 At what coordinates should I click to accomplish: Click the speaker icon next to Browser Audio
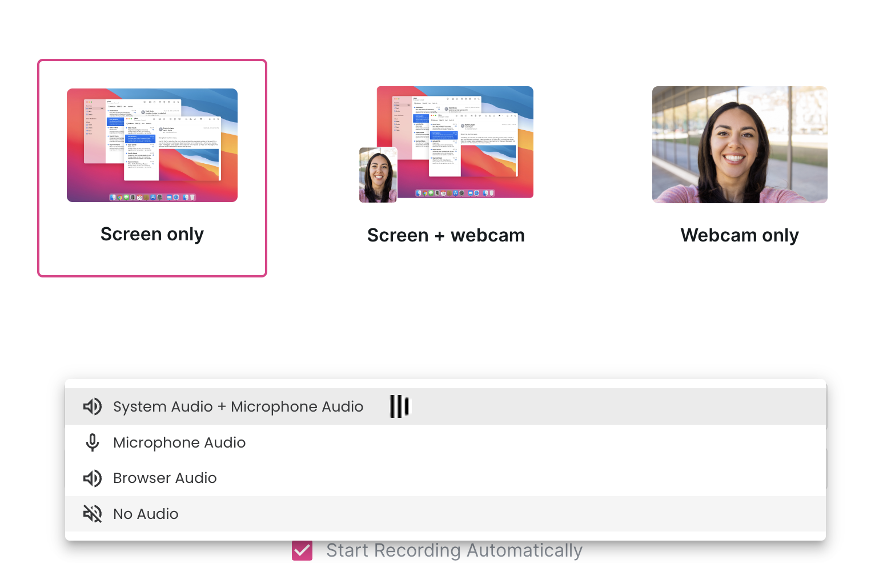pos(92,478)
